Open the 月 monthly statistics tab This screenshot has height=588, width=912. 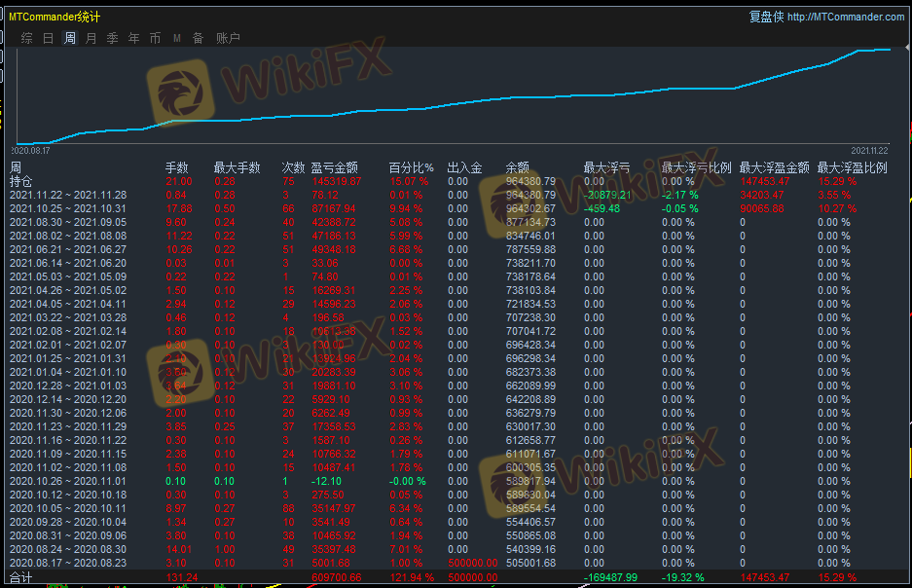(91, 38)
